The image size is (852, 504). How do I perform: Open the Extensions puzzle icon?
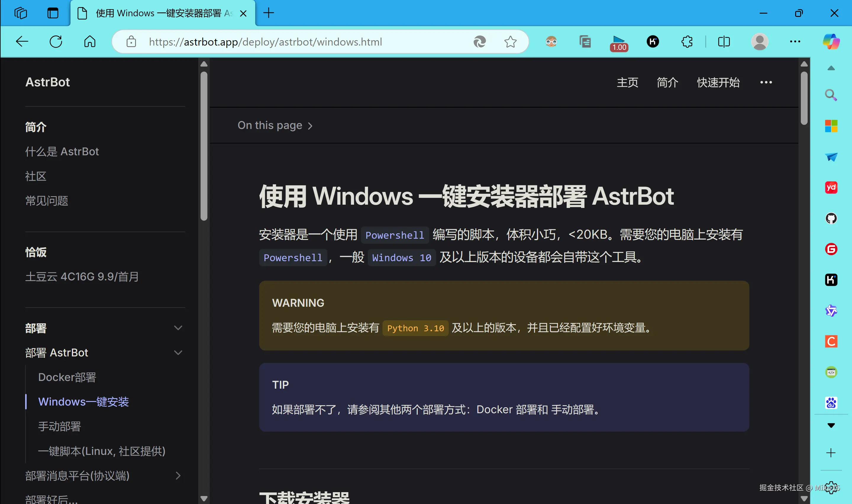(x=687, y=42)
